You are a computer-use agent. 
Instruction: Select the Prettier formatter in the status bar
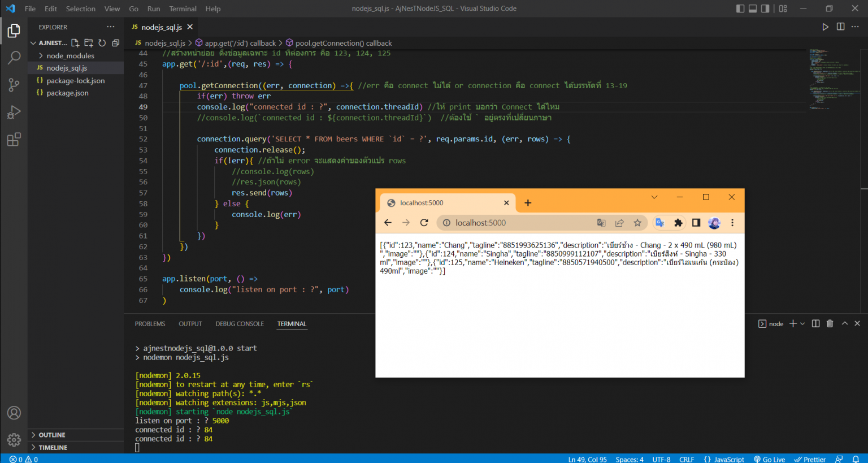click(x=810, y=459)
